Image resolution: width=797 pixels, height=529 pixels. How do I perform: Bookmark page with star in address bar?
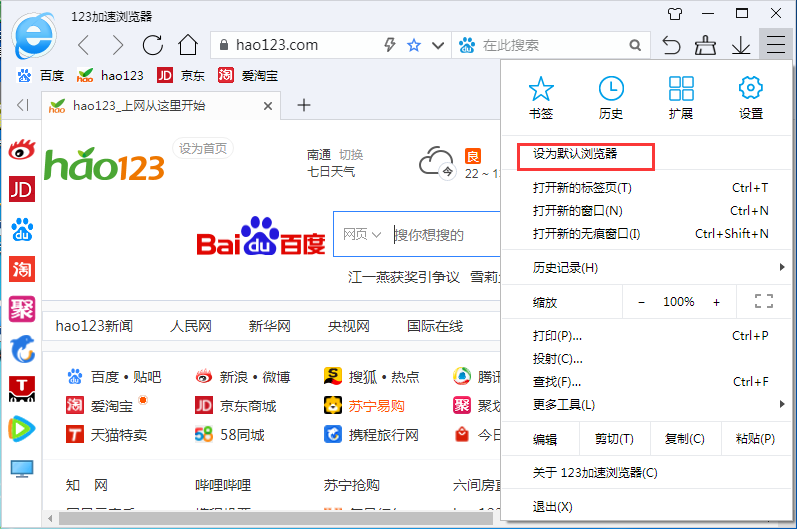pos(414,45)
